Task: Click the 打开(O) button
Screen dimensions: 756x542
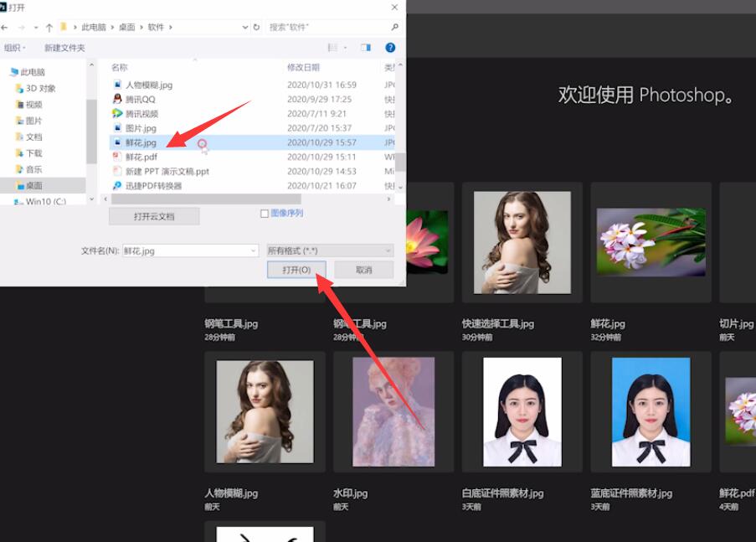Action: [x=296, y=270]
